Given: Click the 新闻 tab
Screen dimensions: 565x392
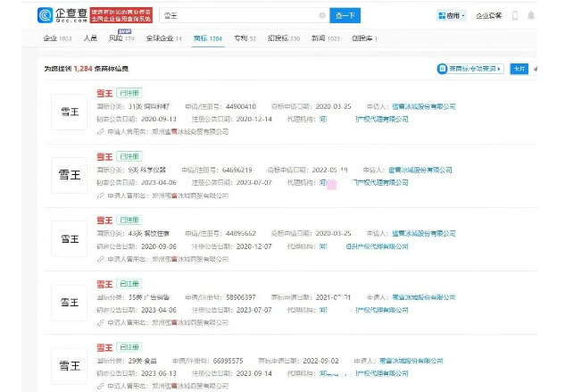Looking at the screenshot, I should (322, 38).
